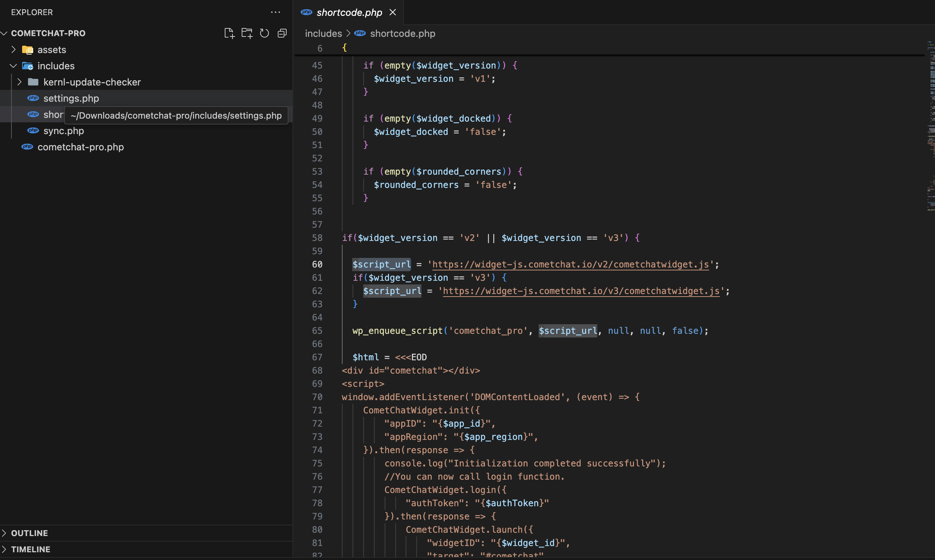Expand the assets folder
The width and height of the screenshot is (935, 560).
[14, 49]
